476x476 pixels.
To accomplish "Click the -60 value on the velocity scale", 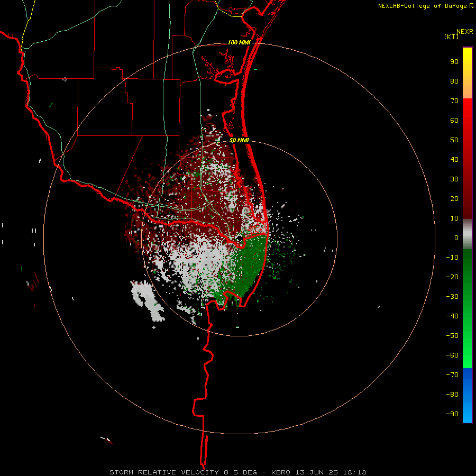I will (452, 355).
